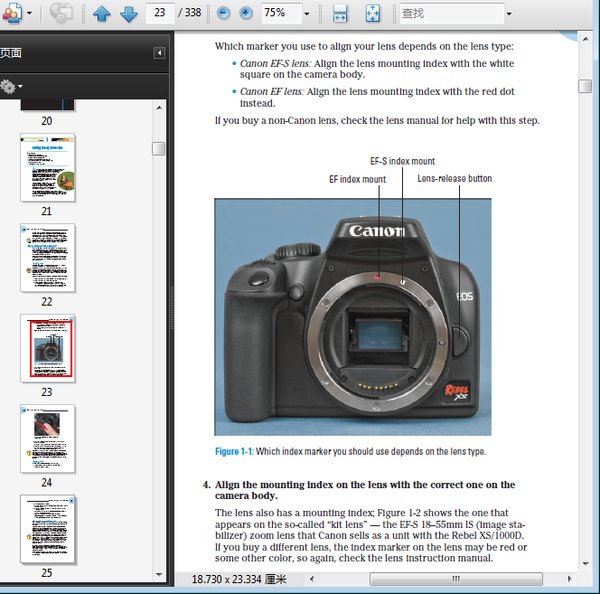Click the 'Canon EF-S lens:' bullet text
This screenshot has width=600, height=594.
tap(276, 63)
